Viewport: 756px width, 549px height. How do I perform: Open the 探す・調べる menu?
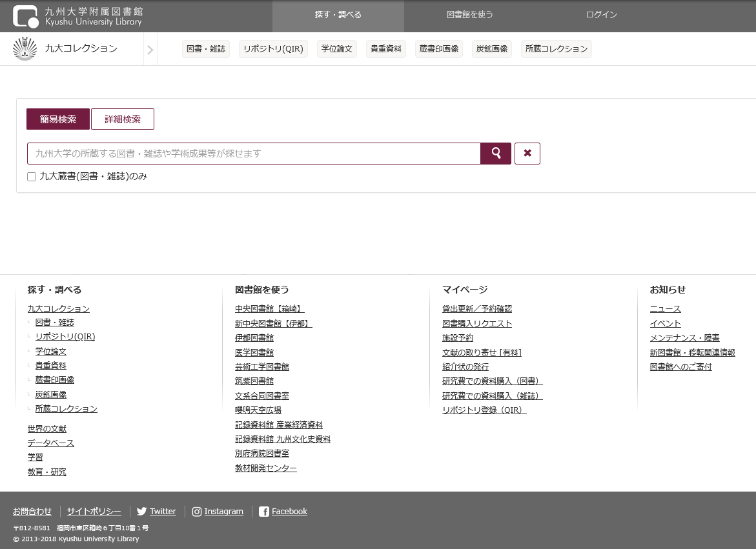[x=338, y=16]
